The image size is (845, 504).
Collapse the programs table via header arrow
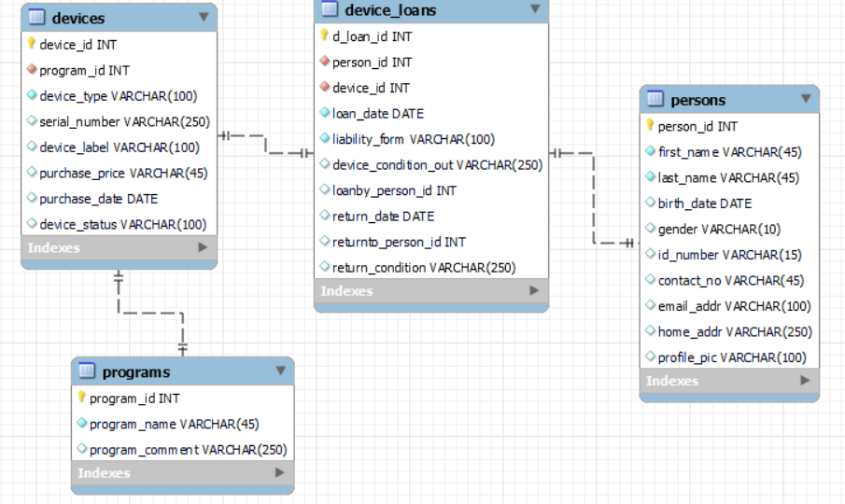(x=281, y=371)
